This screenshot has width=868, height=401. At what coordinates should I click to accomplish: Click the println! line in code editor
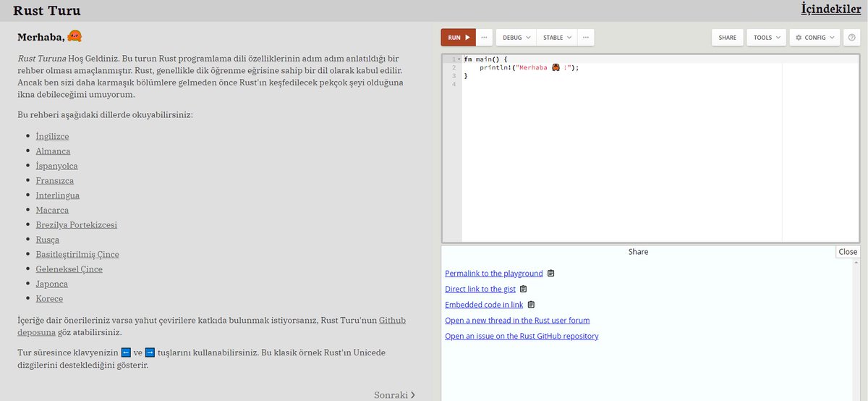[x=529, y=67]
